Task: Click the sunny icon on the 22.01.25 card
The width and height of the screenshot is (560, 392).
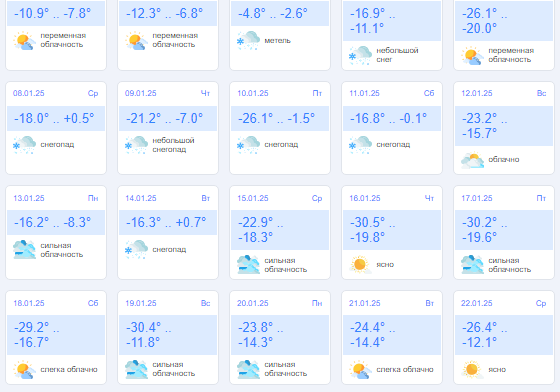Action: [x=472, y=370]
